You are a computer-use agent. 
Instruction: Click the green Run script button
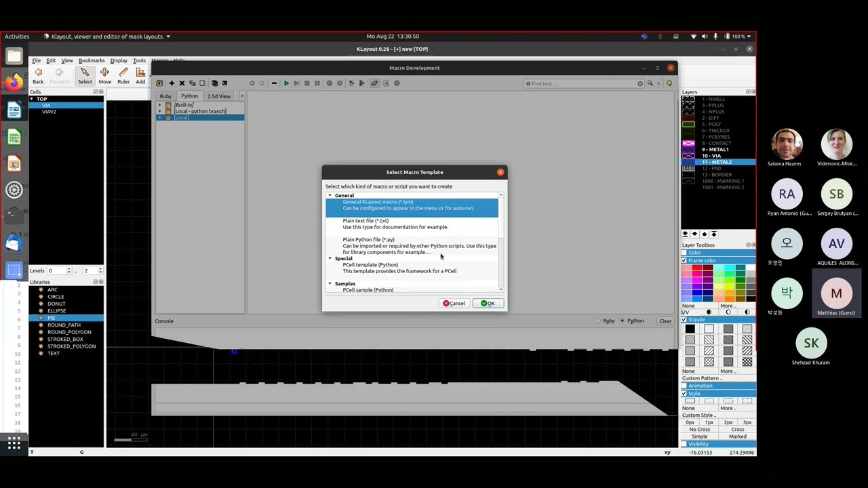click(286, 83)
